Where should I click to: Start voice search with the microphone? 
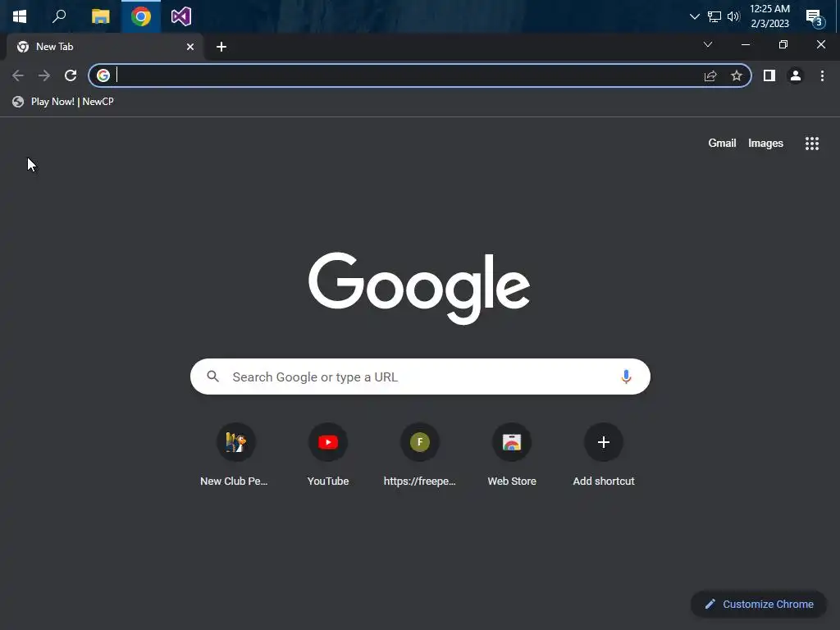coord(626,377)
